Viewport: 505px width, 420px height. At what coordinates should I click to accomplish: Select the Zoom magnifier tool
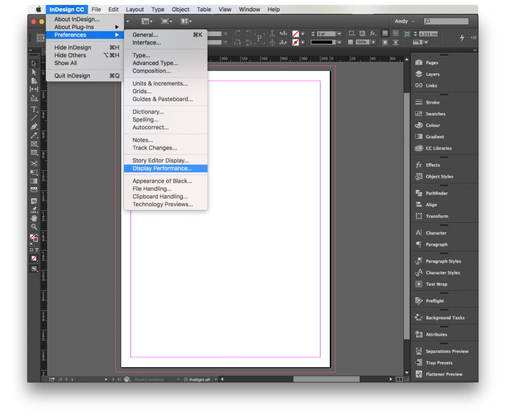pyautogui.click(x=34, y=227)
